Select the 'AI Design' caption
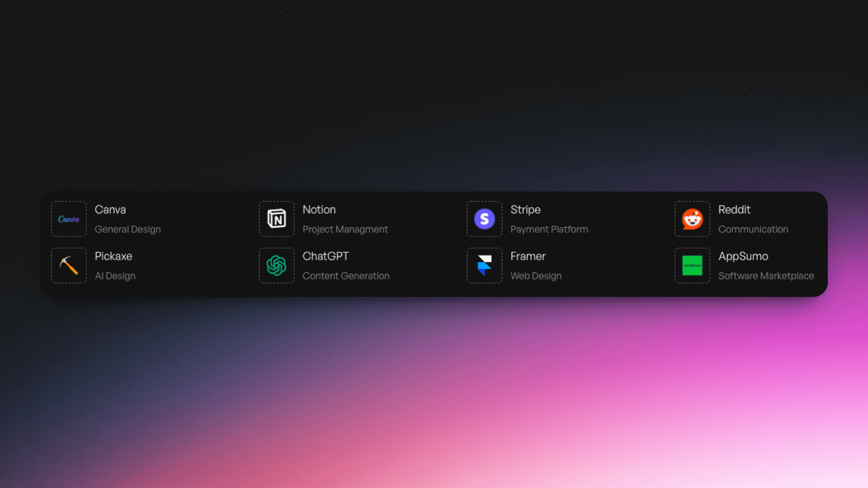This screenshot has height=488, width=868. click(115, 276)
